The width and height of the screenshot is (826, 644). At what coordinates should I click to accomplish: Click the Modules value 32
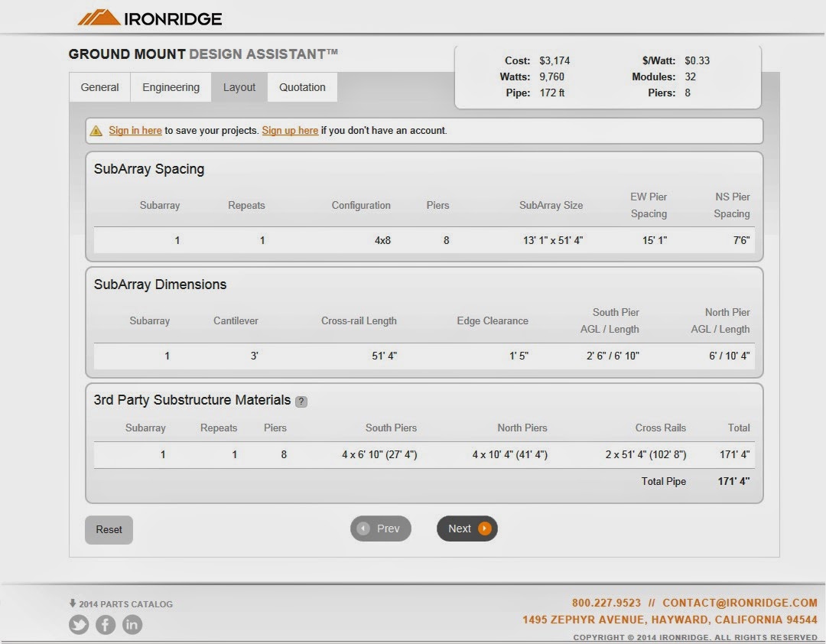[x=690, y=77]
